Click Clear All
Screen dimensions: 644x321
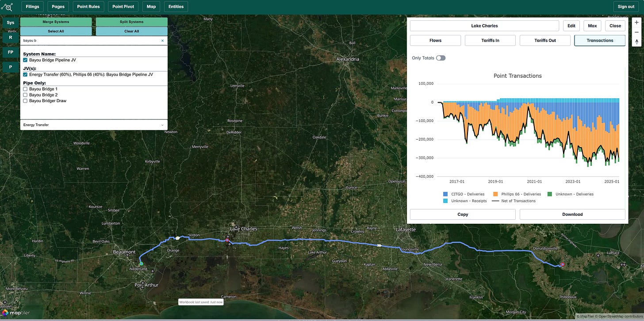(x=132, y=31)
